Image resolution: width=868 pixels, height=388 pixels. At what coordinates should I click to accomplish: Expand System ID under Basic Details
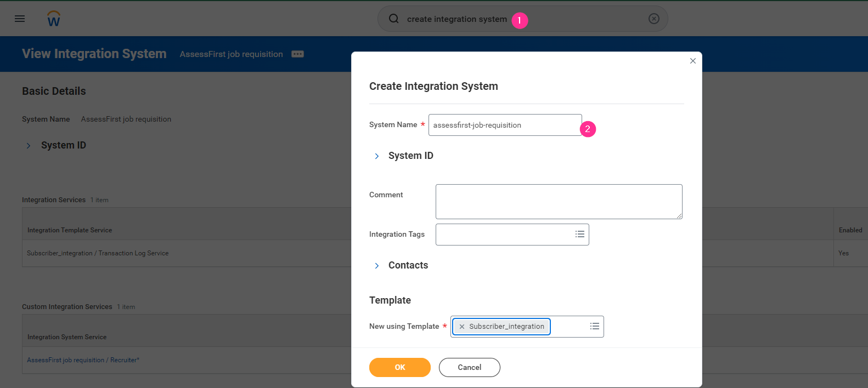(29, 146)
